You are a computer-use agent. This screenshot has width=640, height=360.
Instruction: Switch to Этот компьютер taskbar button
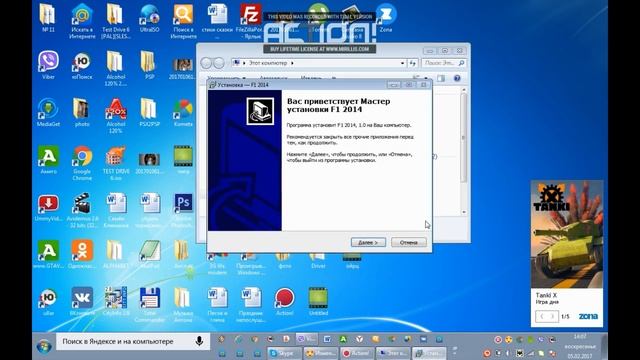pos(393,353)
